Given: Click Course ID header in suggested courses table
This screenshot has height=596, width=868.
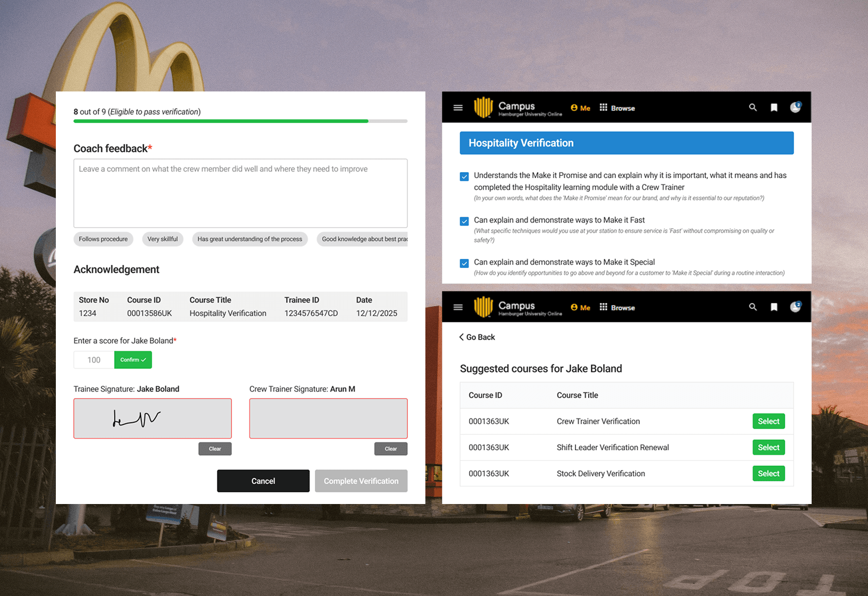Looking at the screenshot, I should pos(485,395).
